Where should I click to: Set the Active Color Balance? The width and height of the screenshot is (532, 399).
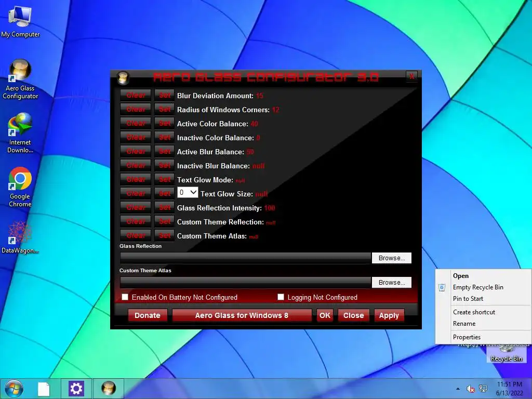(x=165, y=123)
